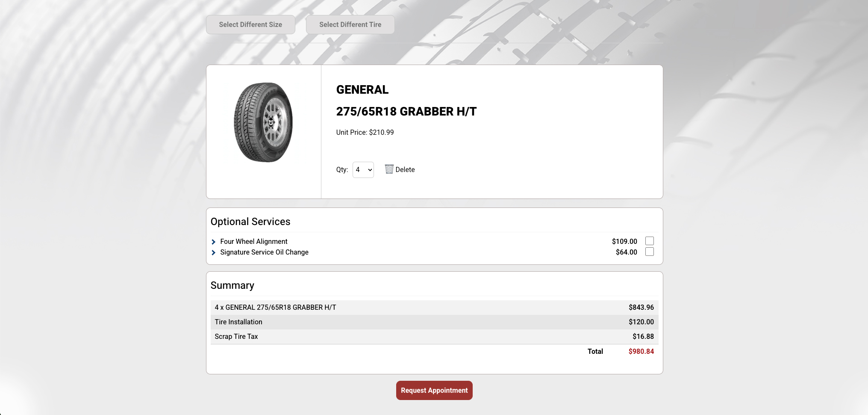Expand Four Wheel Alignment chevron arrow

click(214, 242)
